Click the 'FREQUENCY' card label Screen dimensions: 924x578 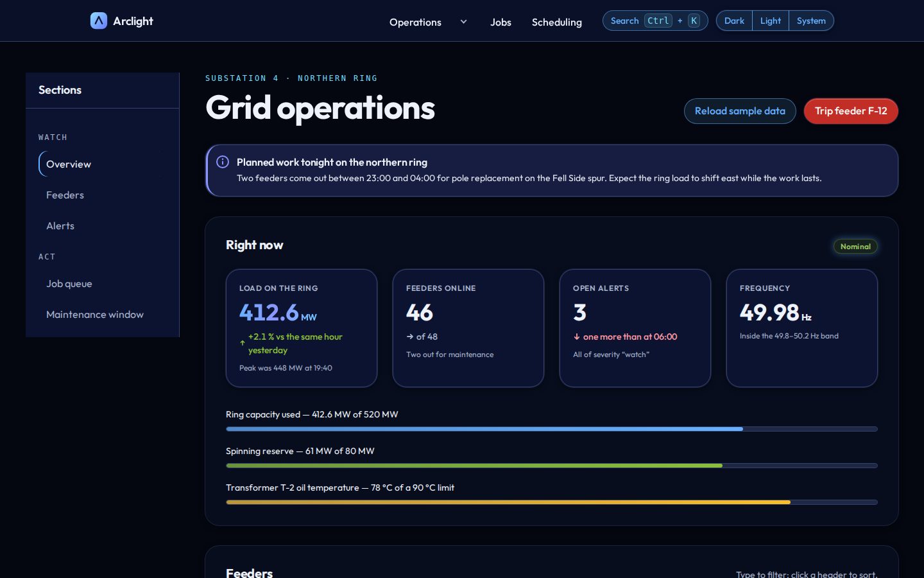point(765,288)
